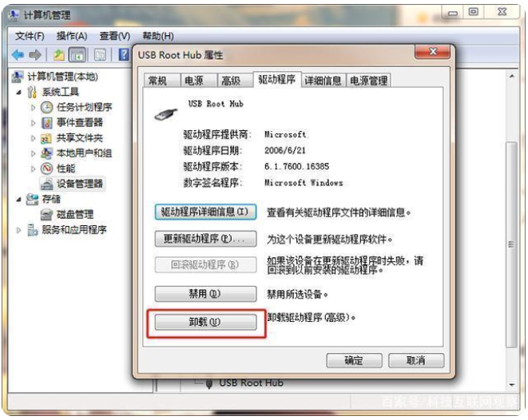Viewport: 528px width, 420px height.
Task: Click Update Driver (更新驱动程序) button
Action: pyautogui.click(x=205, y=239)
